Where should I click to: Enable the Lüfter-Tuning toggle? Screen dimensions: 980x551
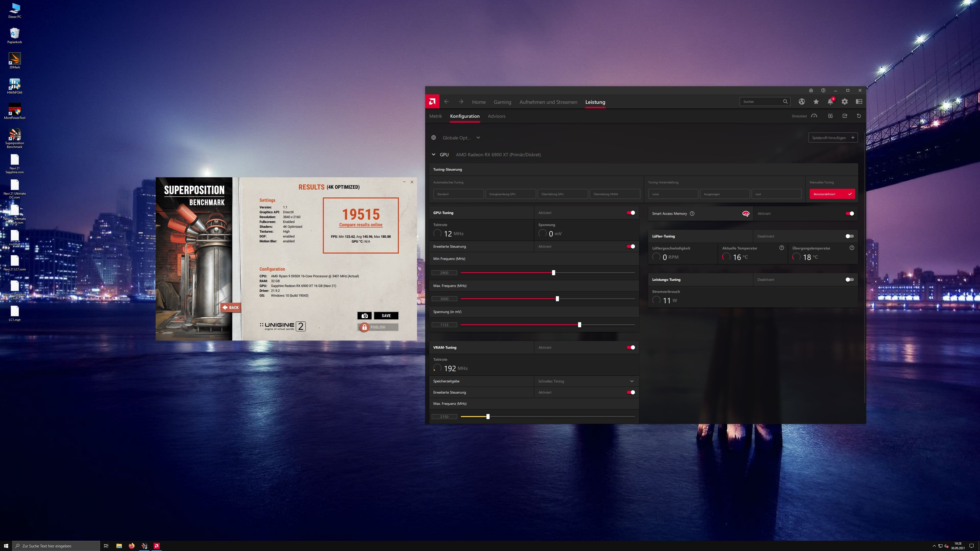[x=850, y=236]
